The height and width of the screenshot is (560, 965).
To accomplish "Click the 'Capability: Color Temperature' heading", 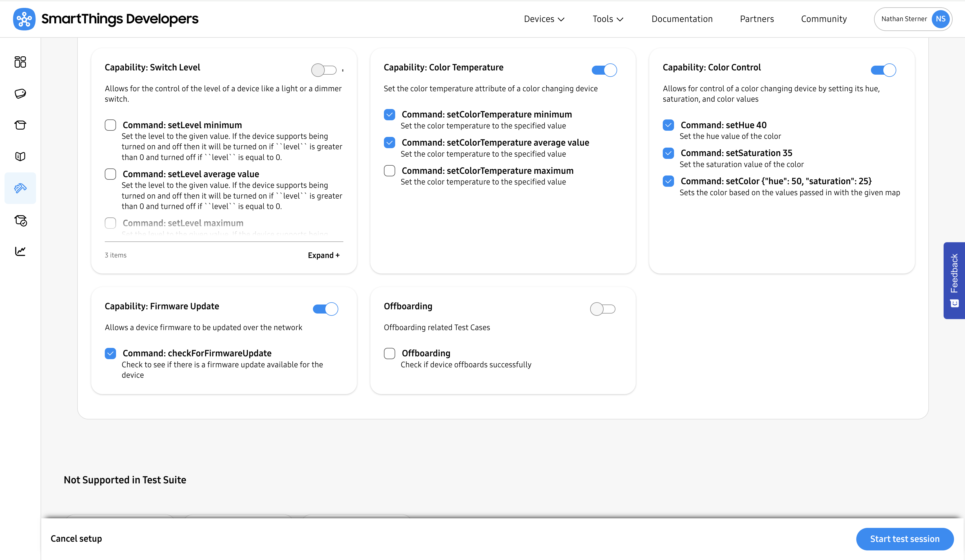I will tap(443, 67).
